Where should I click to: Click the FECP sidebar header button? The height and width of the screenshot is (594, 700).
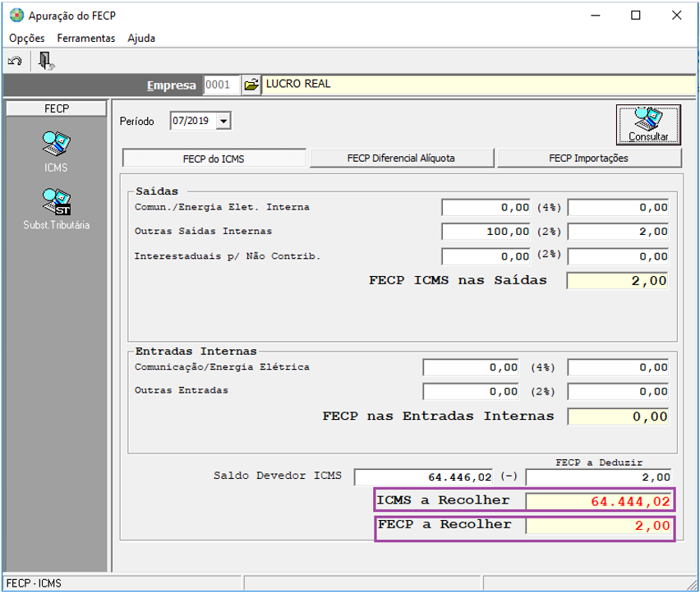(56, 108)
